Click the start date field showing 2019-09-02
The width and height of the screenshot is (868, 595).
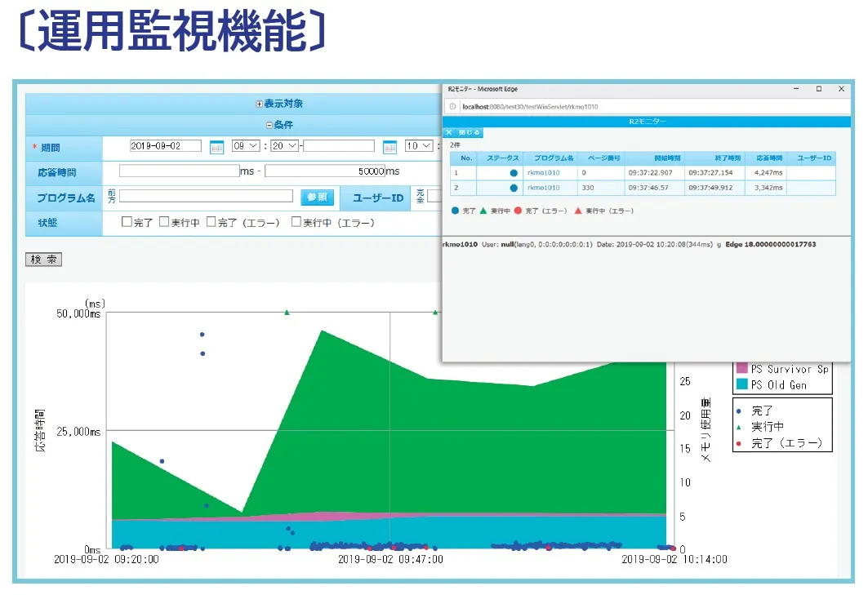tap(166, 146)
